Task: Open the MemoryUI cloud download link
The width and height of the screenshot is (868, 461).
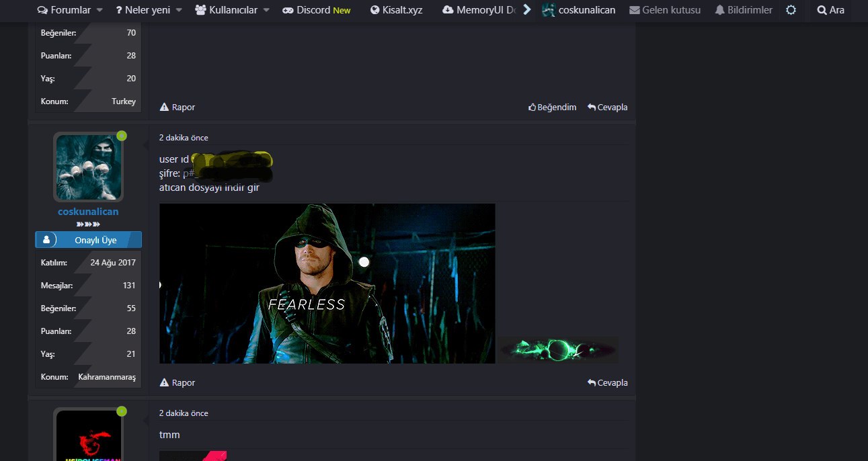Action: coord(479,10)
